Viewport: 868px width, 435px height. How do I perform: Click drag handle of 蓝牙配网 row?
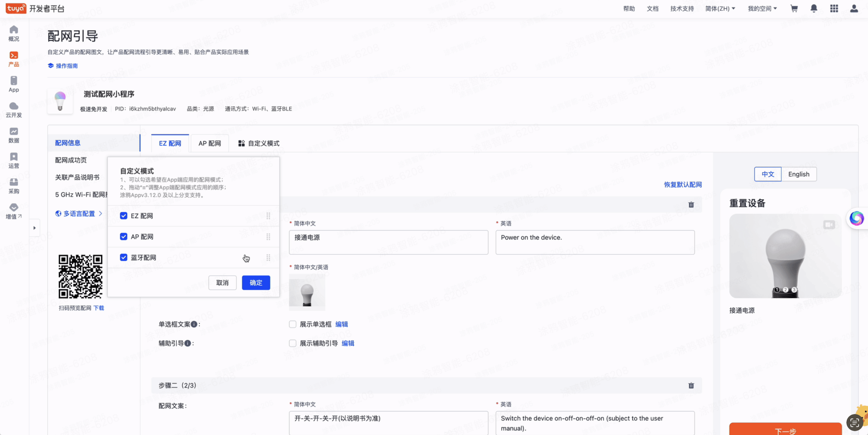click(268, 258)
